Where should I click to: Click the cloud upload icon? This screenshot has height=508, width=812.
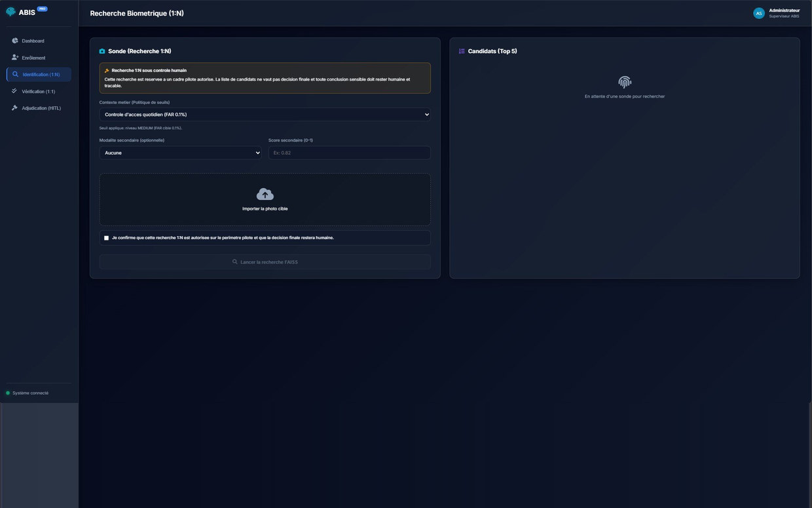(x=265, y=194)
